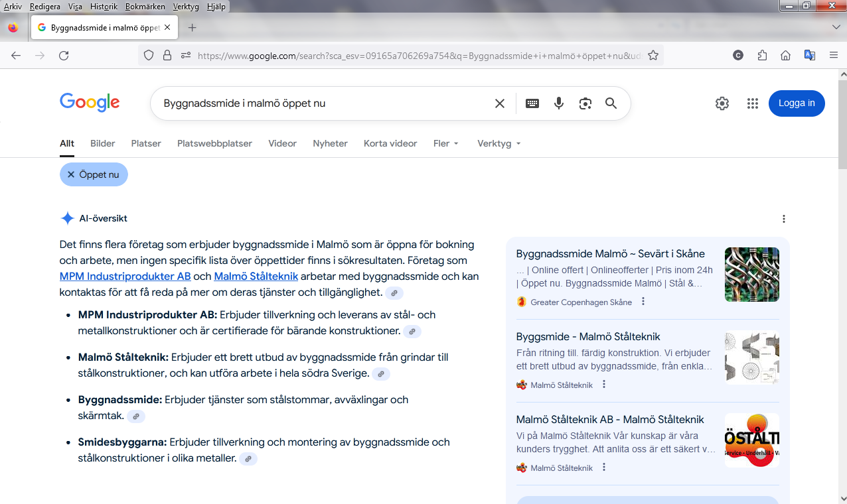Remove the Öppet nu filter chip
The width and height of the screenshot is (847, 504).
[x=71, y=174]
